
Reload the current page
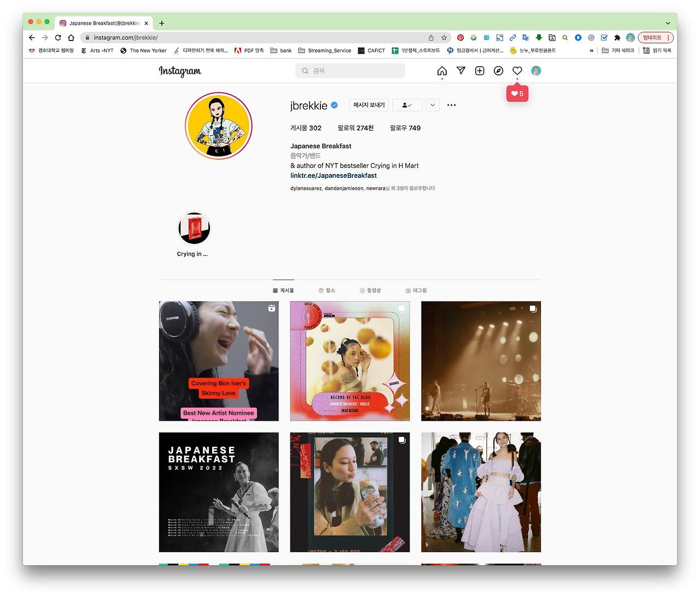coord(58,38)
